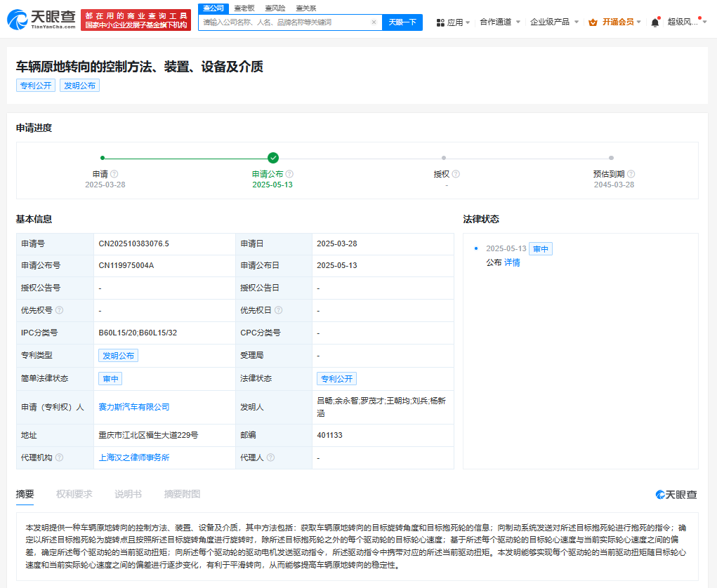Select the 查老板 search tab
Screen dimensions: 717x588
244,8
